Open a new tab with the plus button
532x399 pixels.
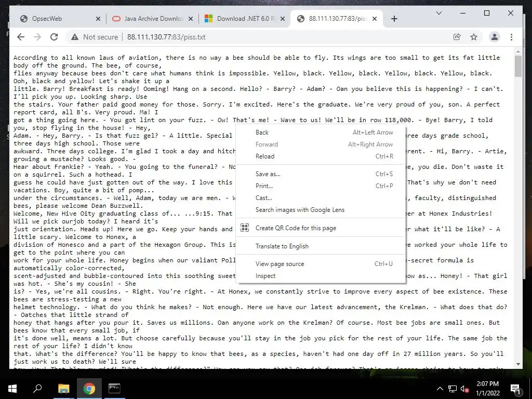pos(394,19)
